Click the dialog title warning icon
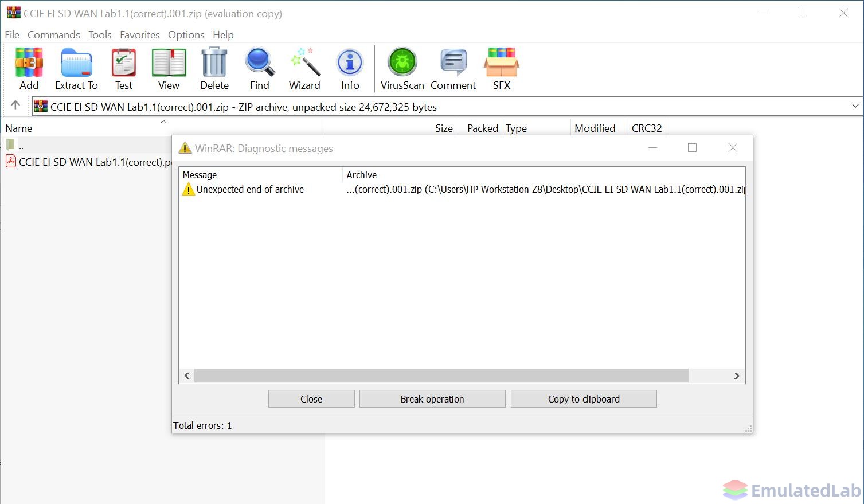The width and height of the screenshot is (864, 504). tap(185, 148)
